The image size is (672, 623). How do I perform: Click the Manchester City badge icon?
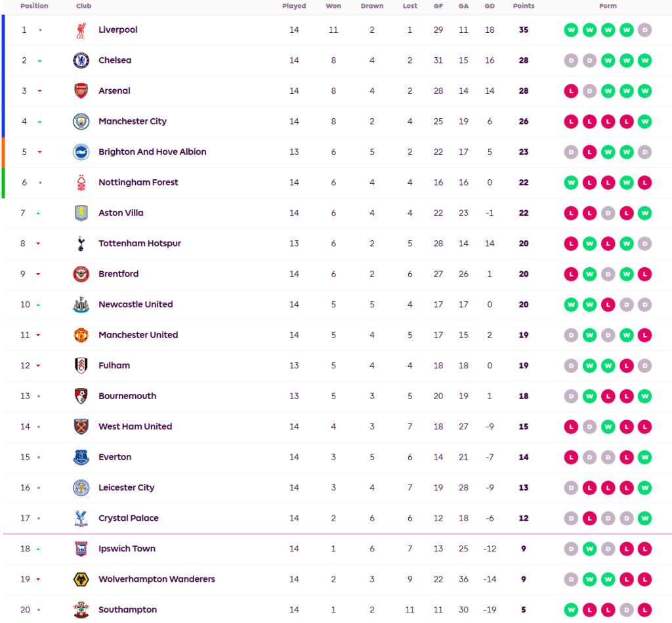pos(81,121)
